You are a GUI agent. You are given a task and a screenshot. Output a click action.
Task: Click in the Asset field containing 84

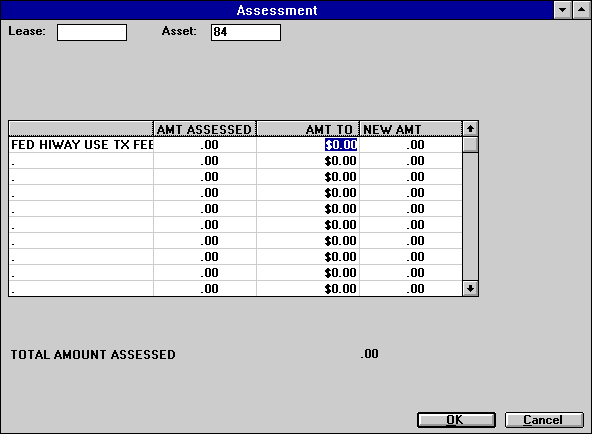click(246, 32)
